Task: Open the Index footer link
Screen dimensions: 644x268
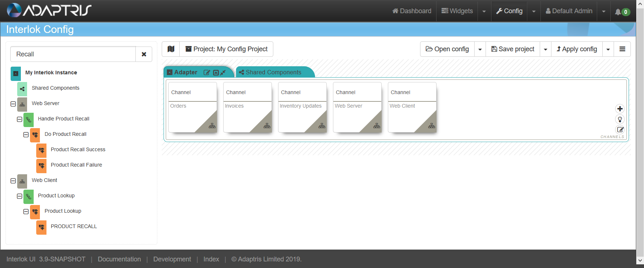Action: point(211,259)
